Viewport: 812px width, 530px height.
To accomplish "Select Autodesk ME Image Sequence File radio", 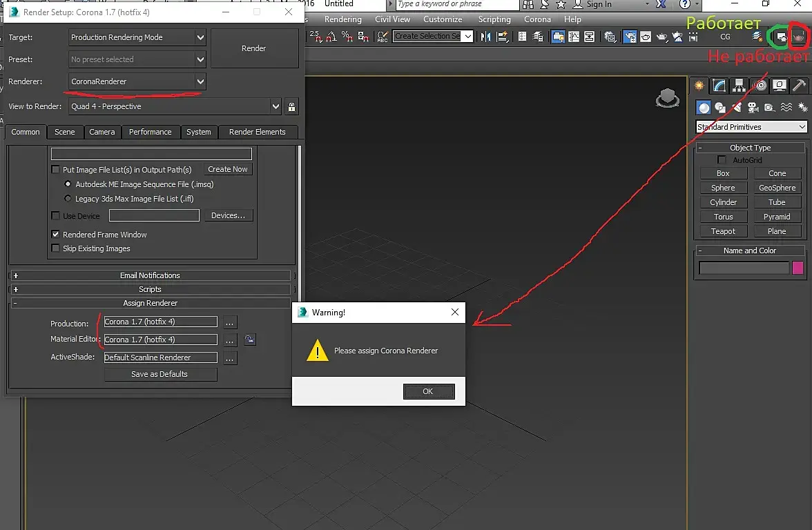I will tap(68, 184).
